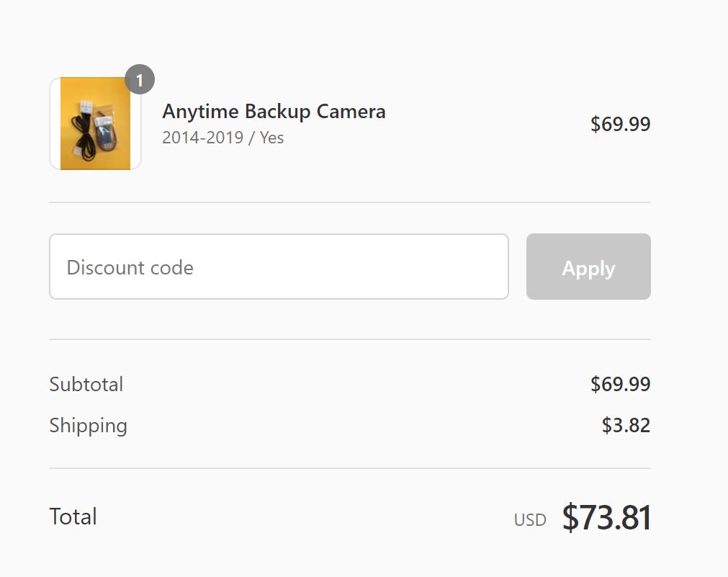Click the Subtotal label
The image size is (728, 577).
click(x=86, y=384)
